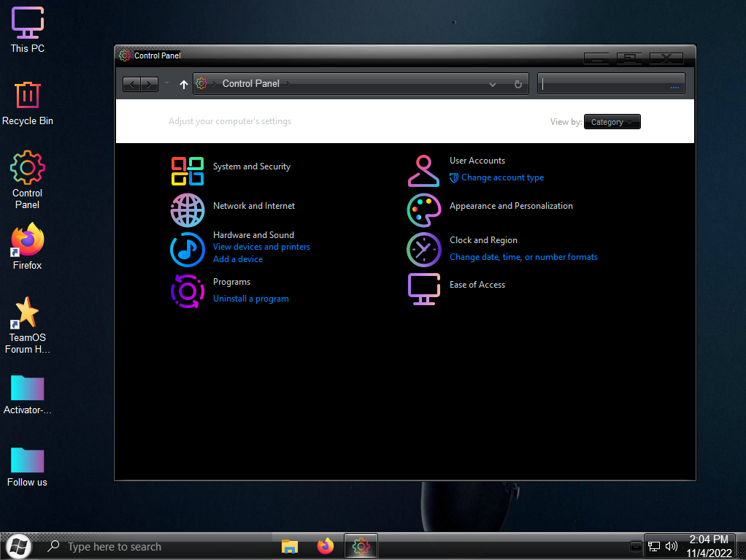
Task: Click Change date, time, or number formats
Action: click(523, 257)
